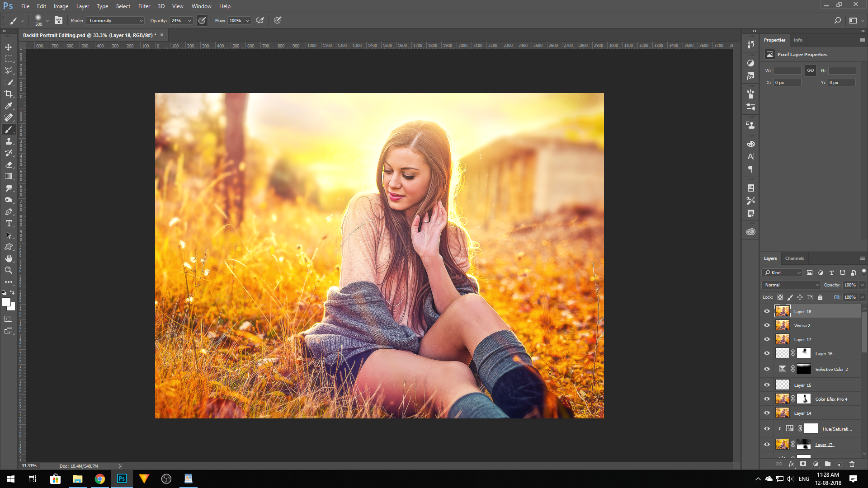Open the Image menu

click(x=61, y=6)
